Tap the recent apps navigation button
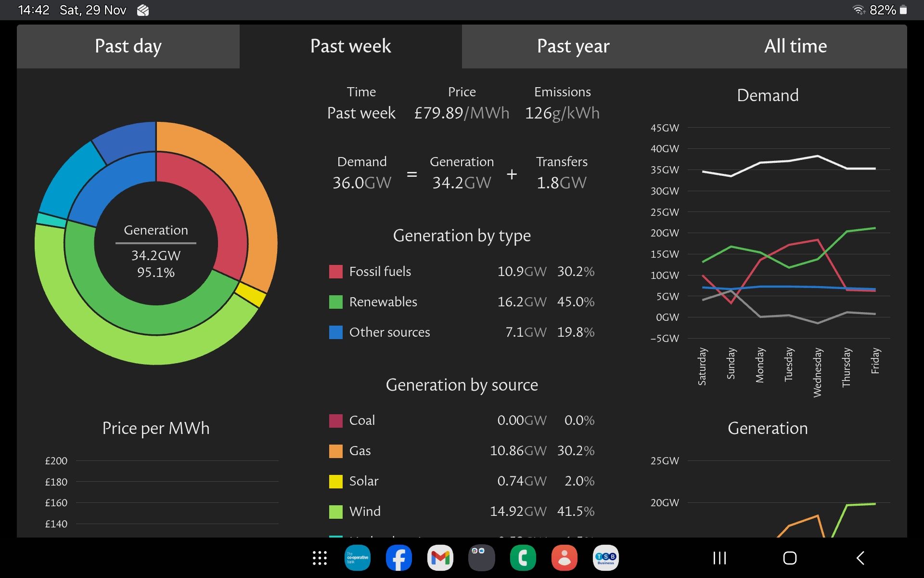Image resolution: width=924 pixels, height=578 pixels. pos(719,558)
